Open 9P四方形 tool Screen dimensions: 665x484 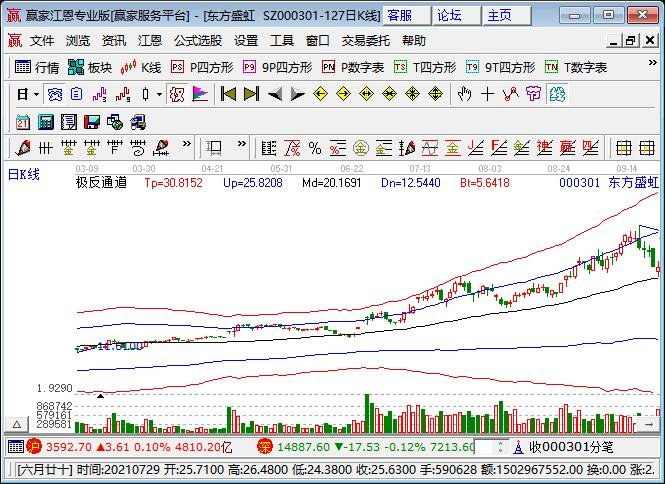277,67
